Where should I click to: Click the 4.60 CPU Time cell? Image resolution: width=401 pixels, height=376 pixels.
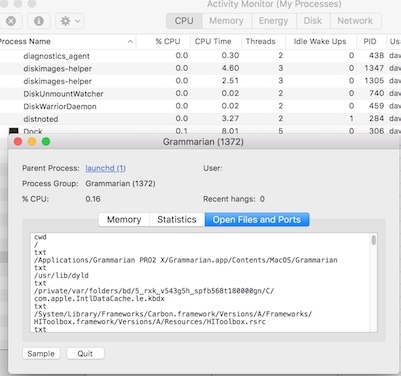[230, 68]
